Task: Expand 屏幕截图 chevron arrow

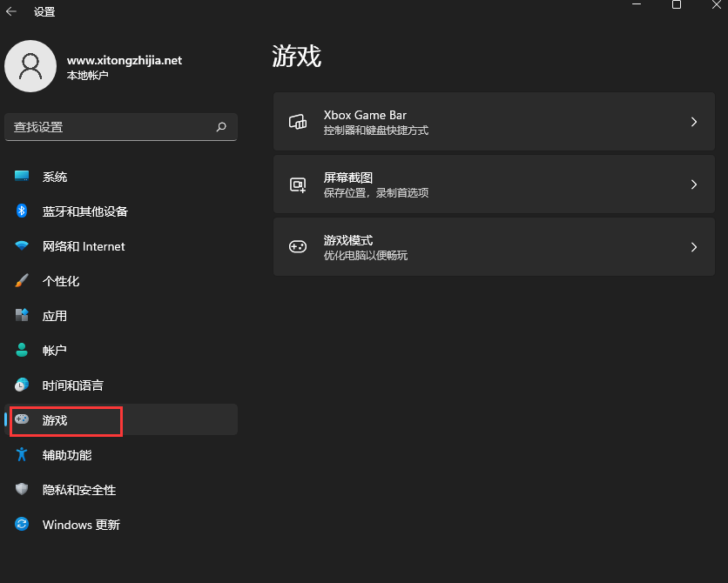Action: tap(694, 184)
